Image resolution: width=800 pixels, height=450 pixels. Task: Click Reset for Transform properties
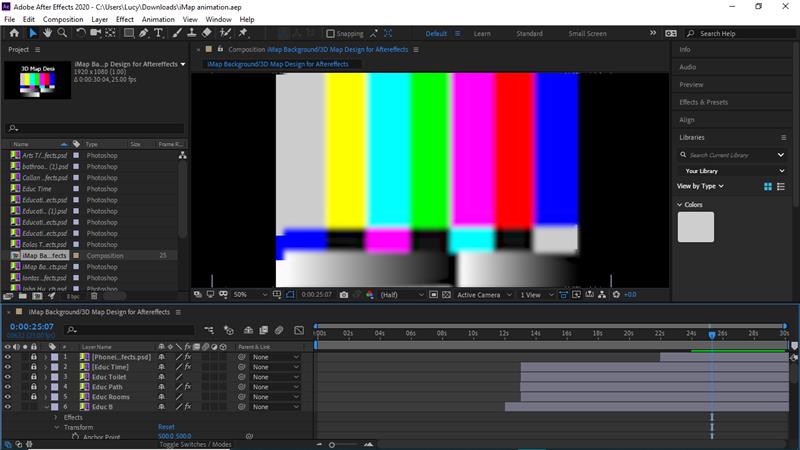click(166, 427)
